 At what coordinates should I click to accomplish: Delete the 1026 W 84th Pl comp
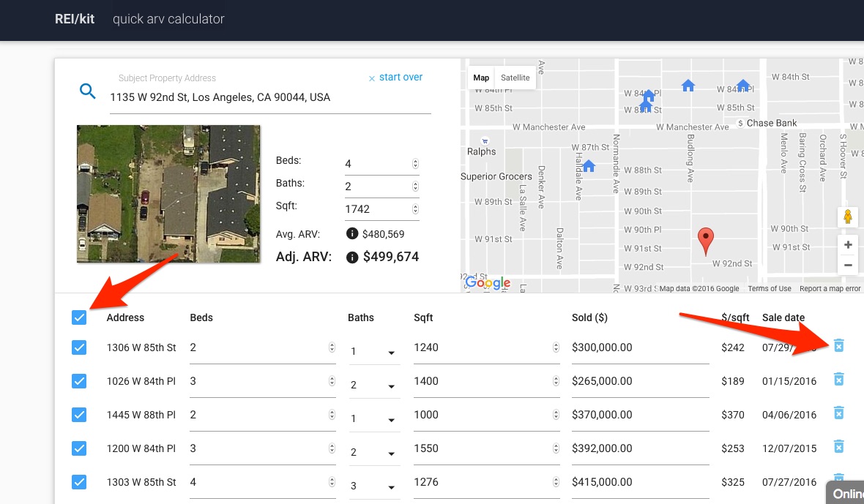click(839, 379)
